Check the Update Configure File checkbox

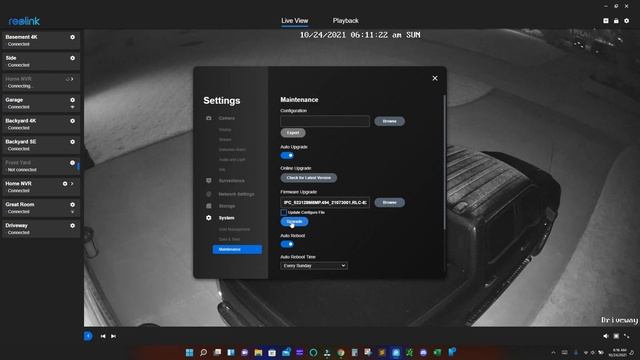(x=283, y=212)
